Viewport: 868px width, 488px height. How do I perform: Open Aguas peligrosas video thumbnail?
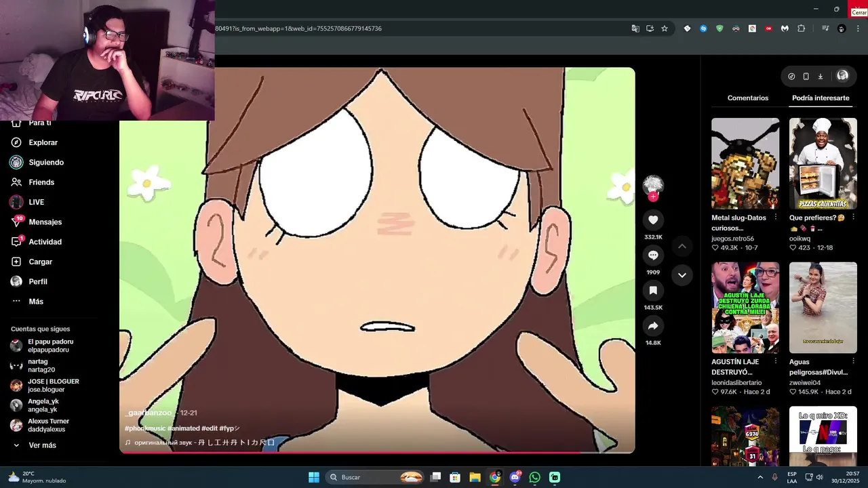[x=823, y=308]
